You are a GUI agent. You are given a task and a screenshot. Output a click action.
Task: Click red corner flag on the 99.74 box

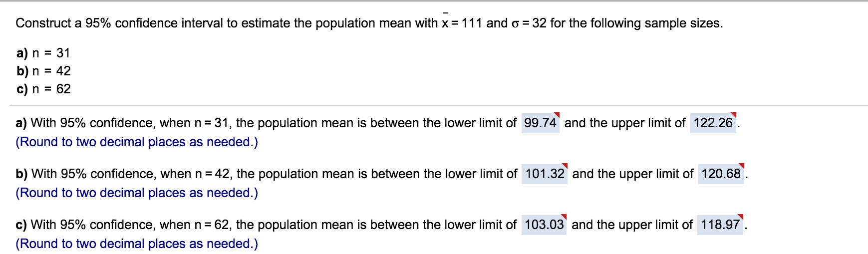tap(557, 115)
